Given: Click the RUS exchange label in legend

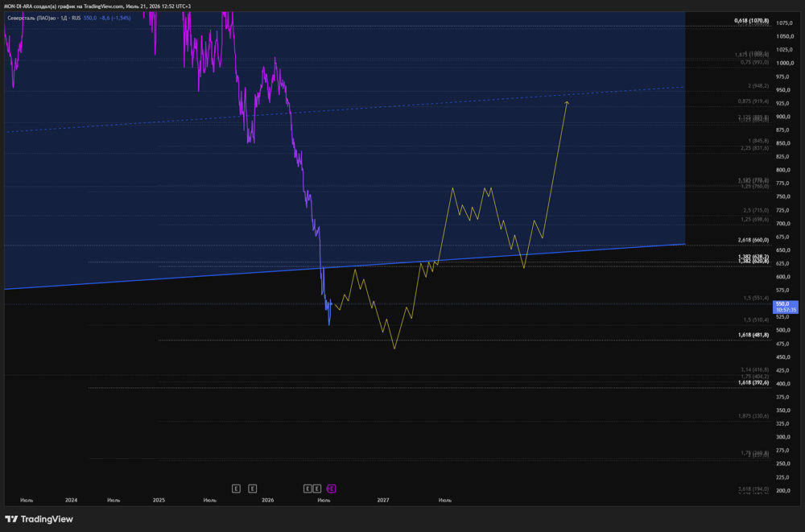Looking at the screenshot, I should [76, 18].
